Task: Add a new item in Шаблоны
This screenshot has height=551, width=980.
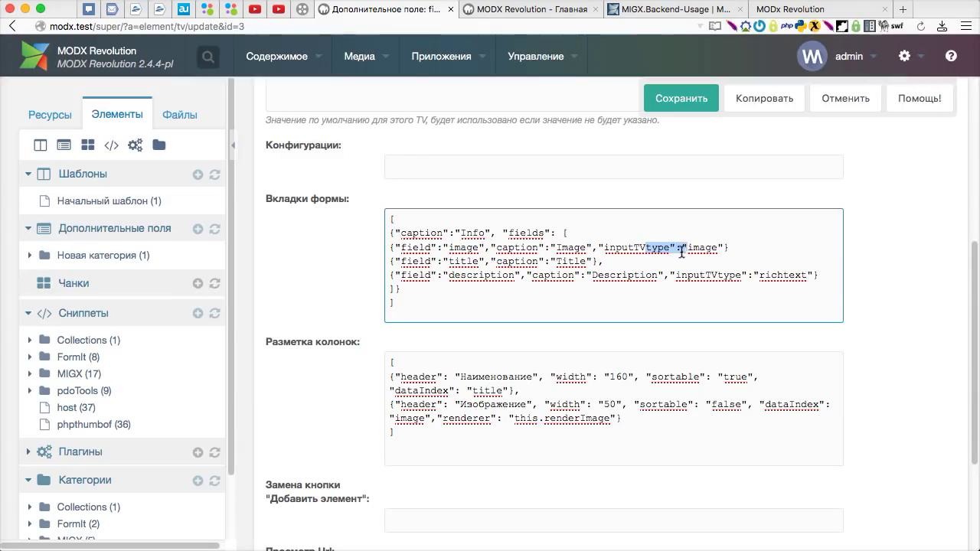Action: (198, 174)
